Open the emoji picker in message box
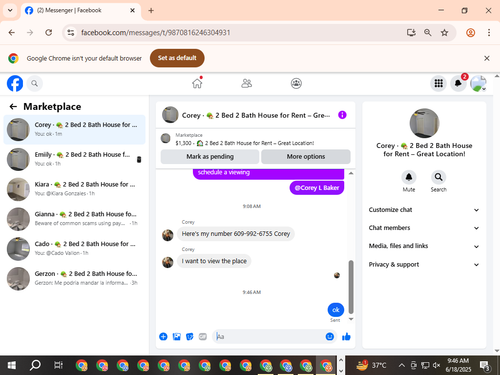The width and height of the screenshot is (500, 375). 330,337
